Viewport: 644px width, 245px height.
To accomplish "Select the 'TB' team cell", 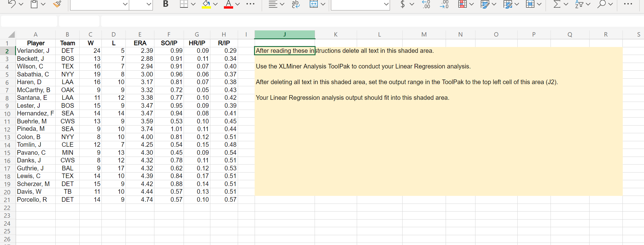I will tap(67, 192).
